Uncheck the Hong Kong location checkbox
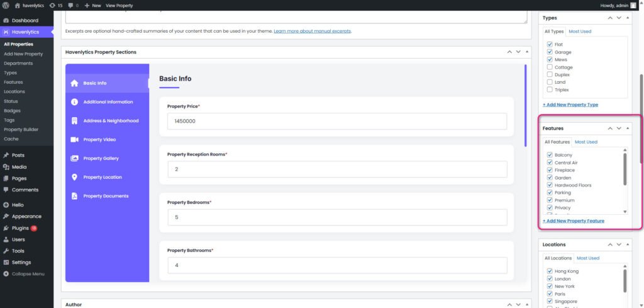644x308 pixels. click(550, 271)
